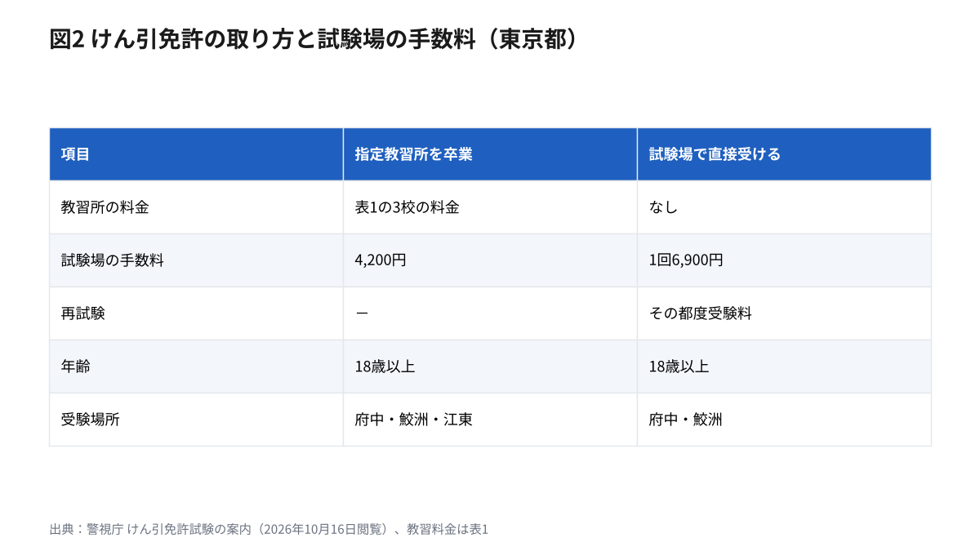Image resolution: width=980 pixels, height=551 pixels.
Task: Click the 受験場所 row label
Action: pyautogui.click(x=196, y=420)
